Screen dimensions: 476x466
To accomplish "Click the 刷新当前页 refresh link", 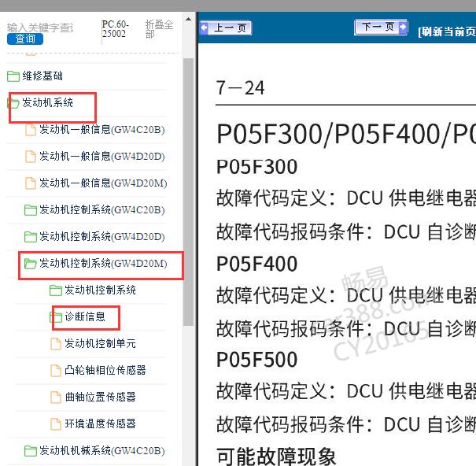I will (x=447, y=31).
